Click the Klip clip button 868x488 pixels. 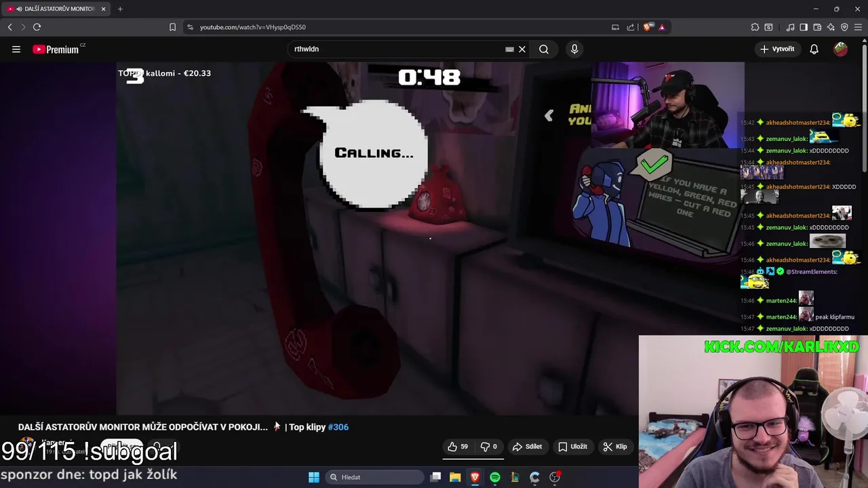[615, 447]
